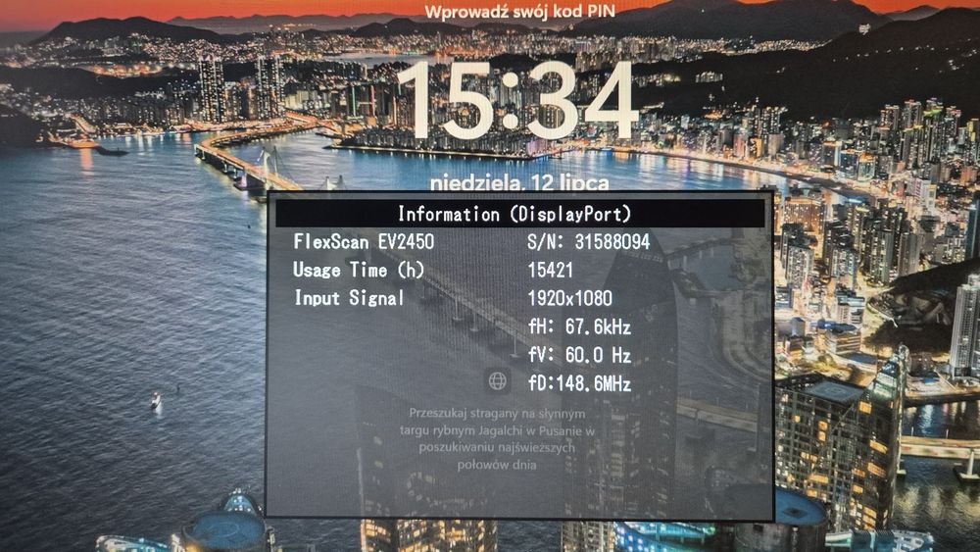Click the Usage Time (h) label
This screenshot has width=980, height=552.
coord(359,270)
